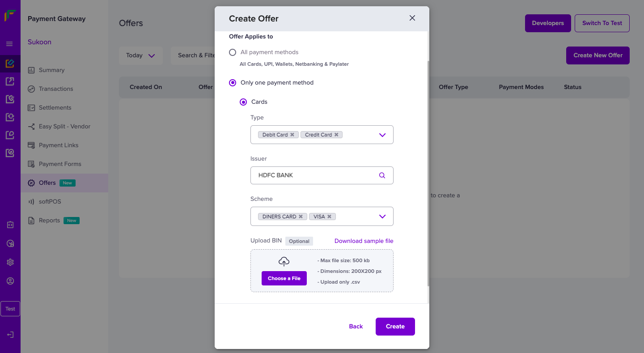Image resolution: width=644 pixels, height=353 pixels.
Task: Open the Scheme selection dropdown
Action: coord(382,216)
